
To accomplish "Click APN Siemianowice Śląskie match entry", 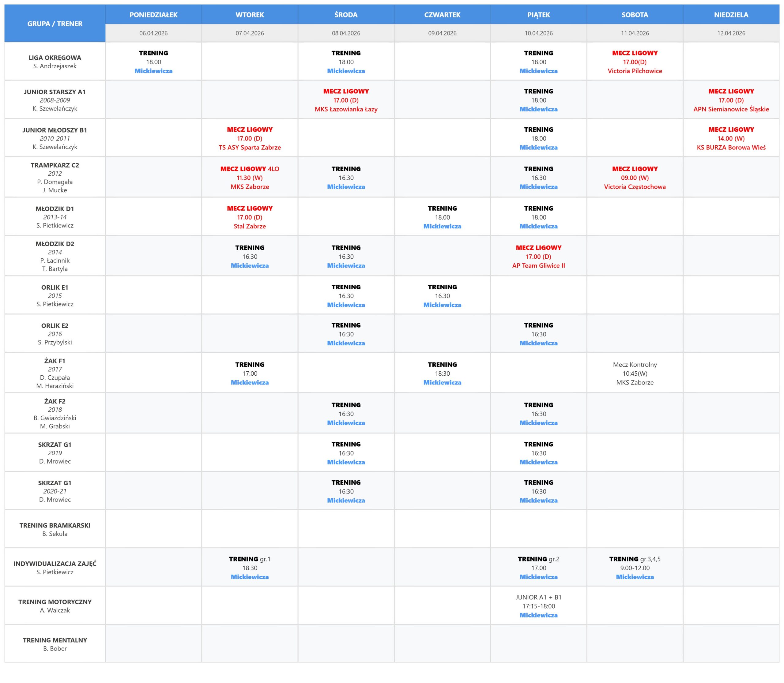I will click(x=731, y=109).
